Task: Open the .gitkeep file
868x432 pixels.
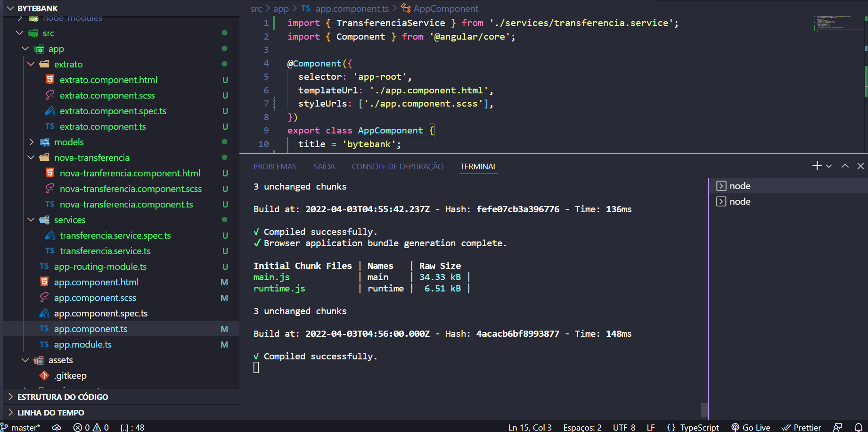Action: (x=70, y=375)
